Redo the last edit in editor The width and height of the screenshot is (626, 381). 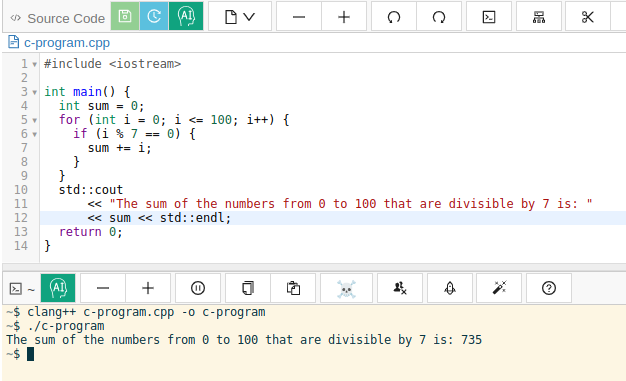[x=439, y=16]
